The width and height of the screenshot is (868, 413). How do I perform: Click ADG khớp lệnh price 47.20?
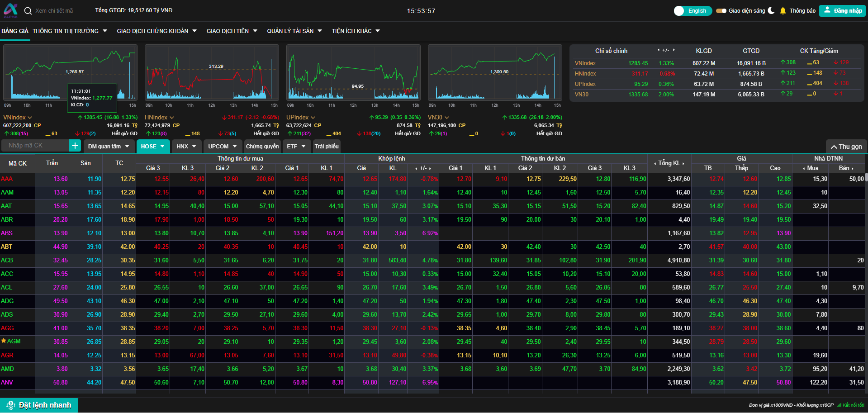pos(370,301)
